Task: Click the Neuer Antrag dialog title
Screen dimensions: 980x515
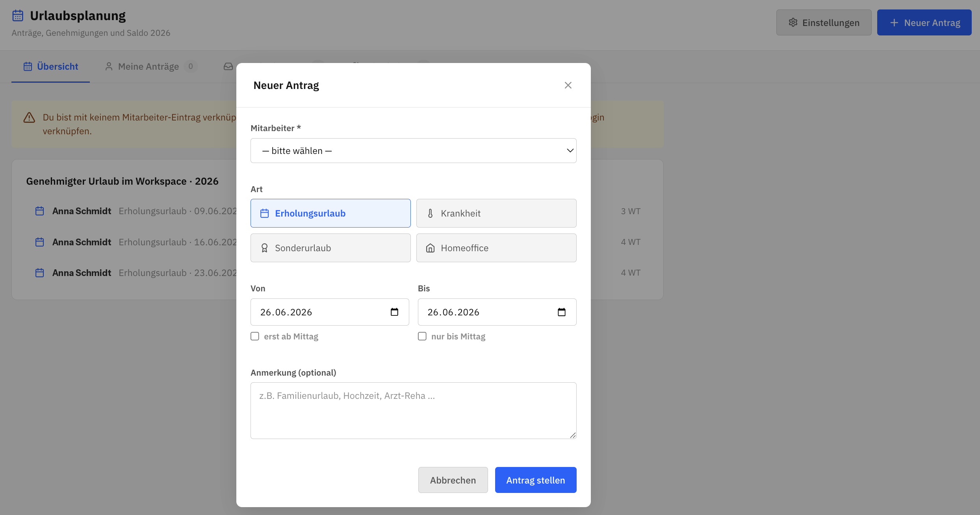Action: point(286,85)
